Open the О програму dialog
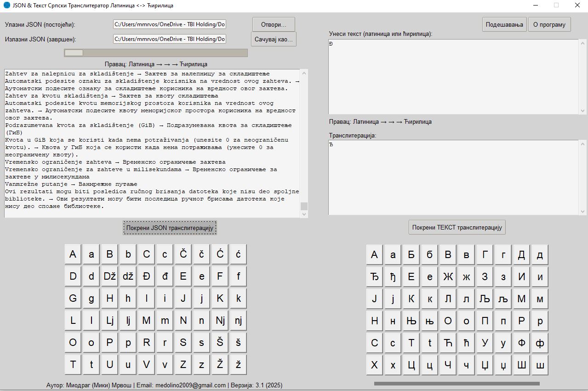Image resolution: width=588 pixels, height=391 pixels. pyautogui.click(x=549, y=24)
